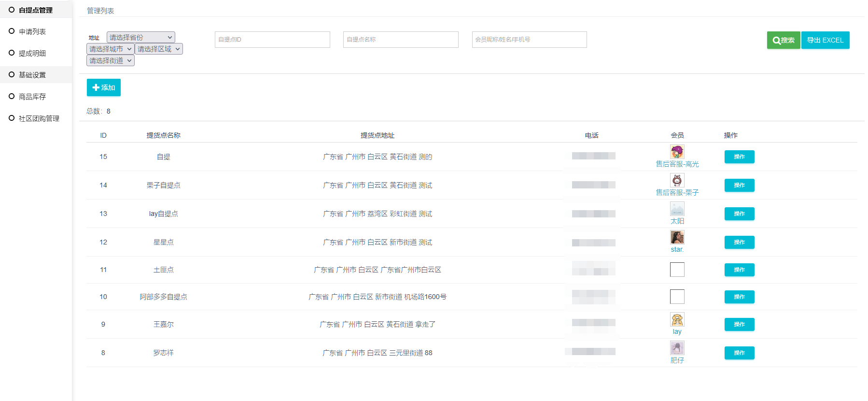The image size is (868, 401).
Task: Go to 商品库存 sidebar item
Action: (32, 97)
